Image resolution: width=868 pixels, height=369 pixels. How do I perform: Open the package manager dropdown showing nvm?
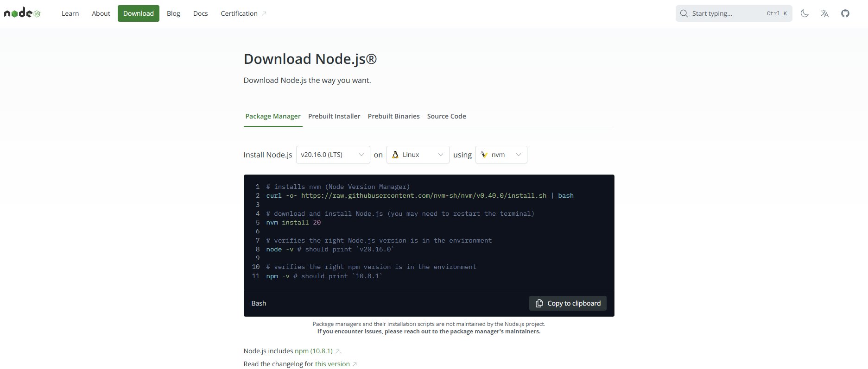pos(501,155)
